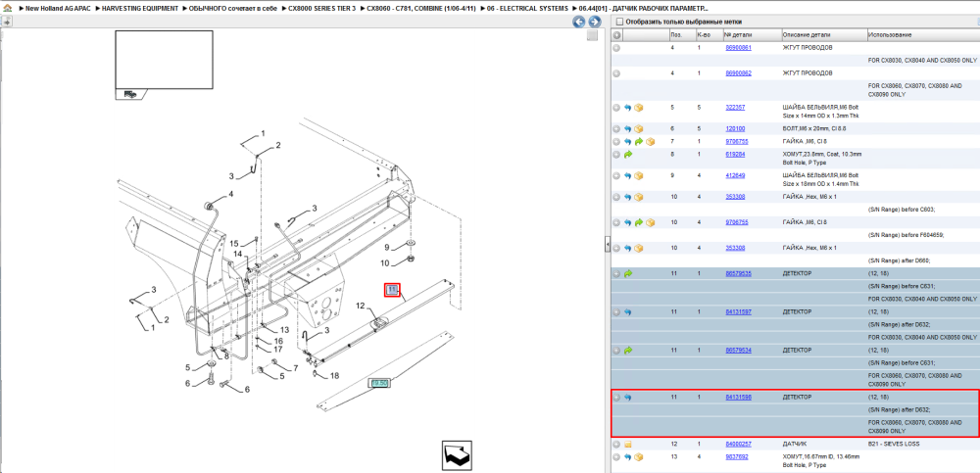Collapse the parts panel using the splitter handle
Viewport: 980px width, 473px height.
[607, 244]
